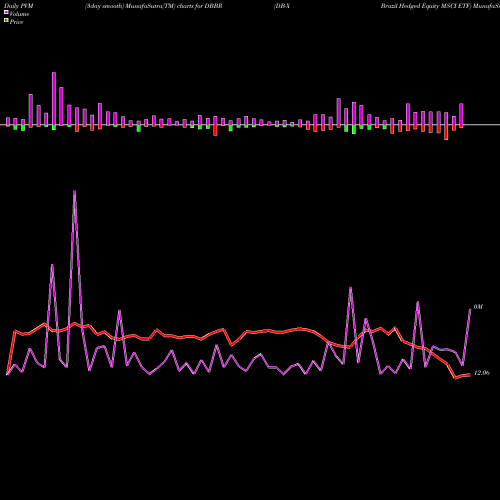Select the 'Volume' legend label
Screen dimensions: 500x500
click(19, 14)
